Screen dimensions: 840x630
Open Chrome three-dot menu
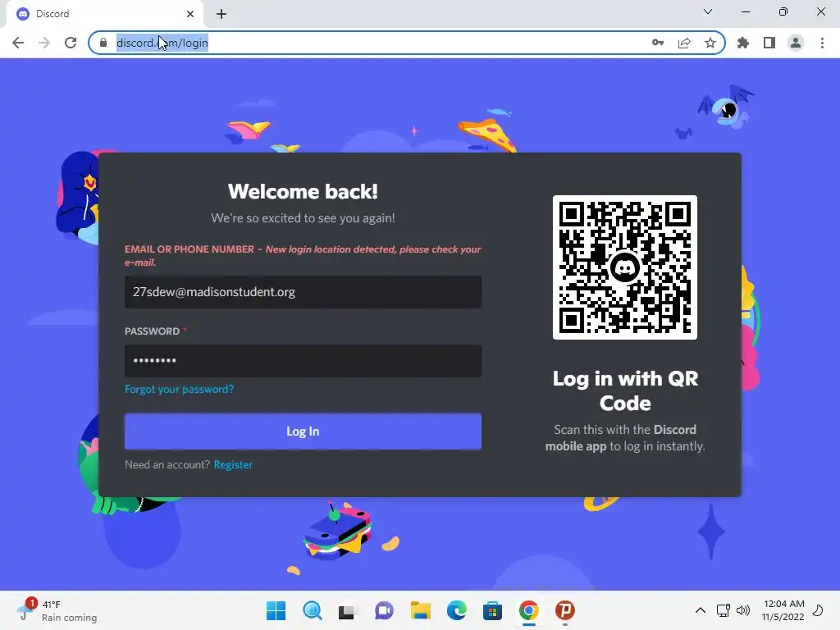pos(822,43)
